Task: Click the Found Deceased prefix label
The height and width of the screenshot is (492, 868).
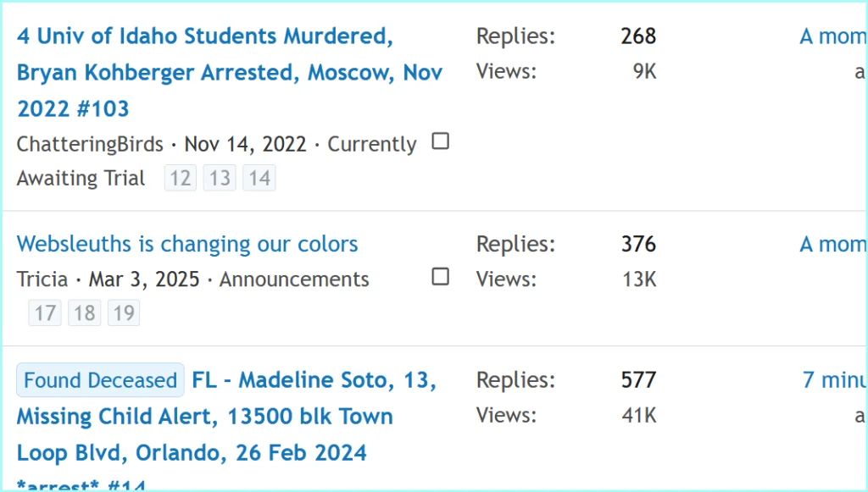Action: coord(100,380)
